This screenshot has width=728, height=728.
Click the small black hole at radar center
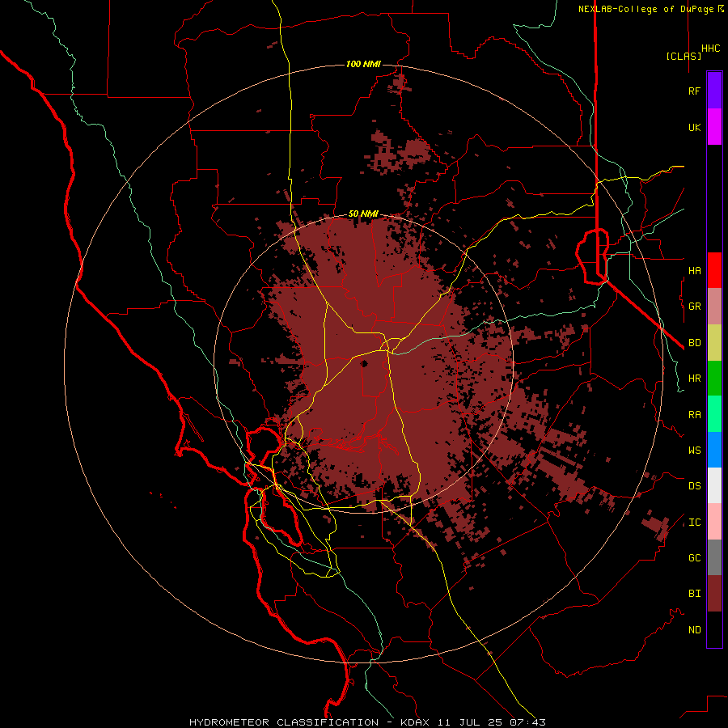pos(365,363)
